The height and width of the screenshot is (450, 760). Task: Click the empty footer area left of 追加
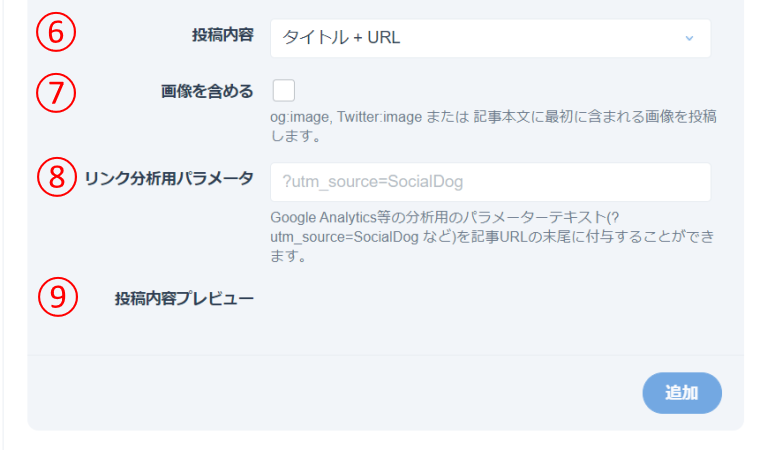point(330,392)
